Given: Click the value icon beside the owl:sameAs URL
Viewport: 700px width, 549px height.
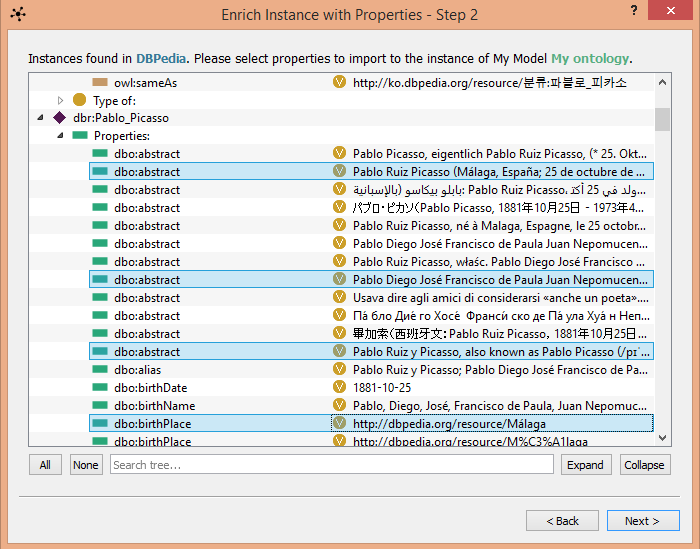Looking at the screenshot, I should coord(340,82).
